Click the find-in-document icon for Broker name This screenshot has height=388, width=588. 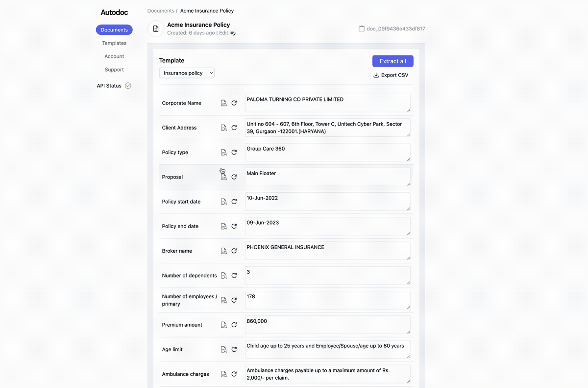[223, 251]
